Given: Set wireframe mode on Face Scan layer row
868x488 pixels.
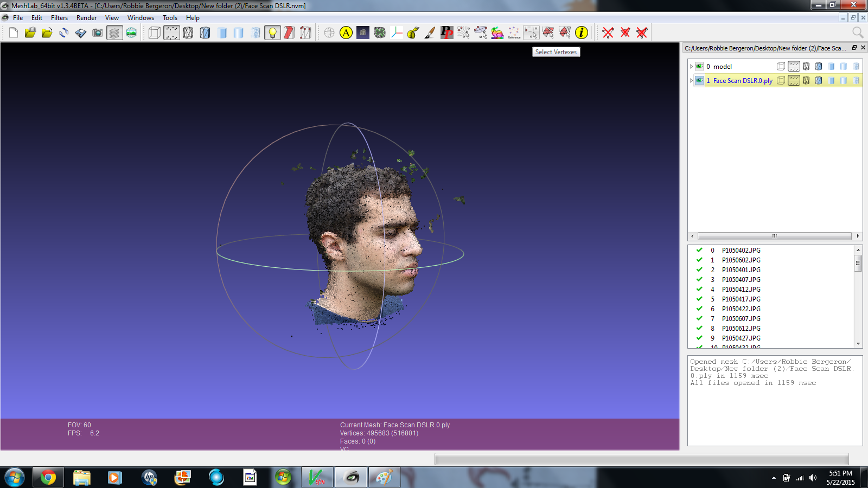Looking at the screenshot, I should pyautogui.click(x=806, y=80).
